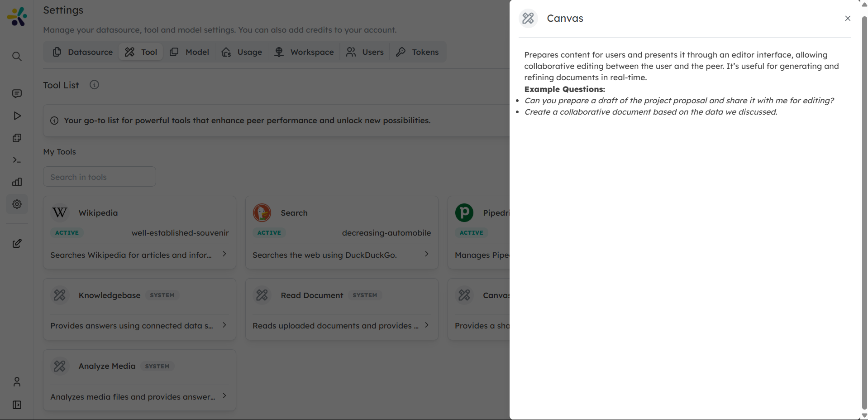The height and width of the screenshot is (420, 868).
Task: Click the settings gear icon in sidebar
Action: pos(17,204)
